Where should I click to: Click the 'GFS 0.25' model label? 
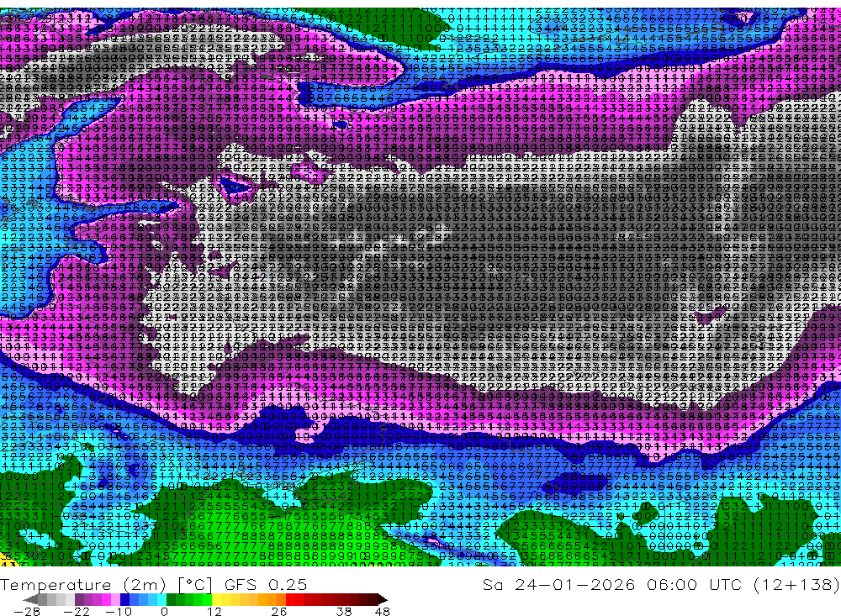pos(266,585)
